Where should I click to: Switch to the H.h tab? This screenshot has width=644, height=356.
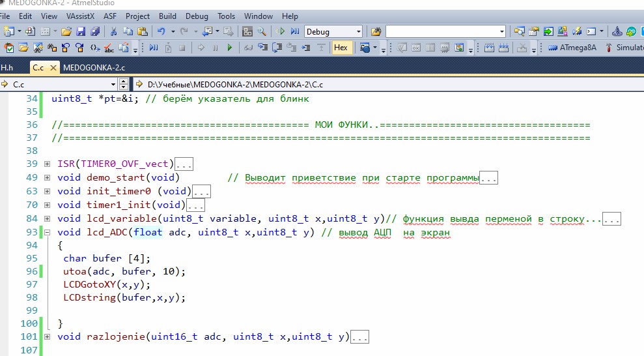pyautogui.click(x=7, y=67)
